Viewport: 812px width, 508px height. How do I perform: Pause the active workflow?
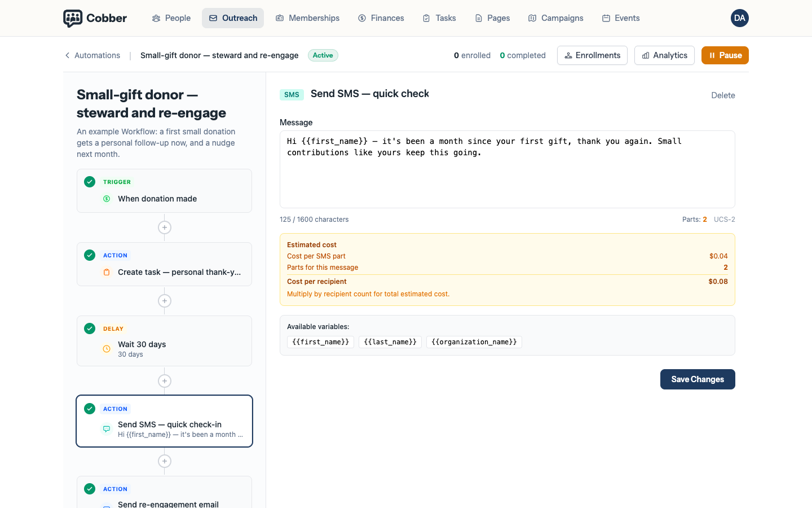click(x=725, y=55)
